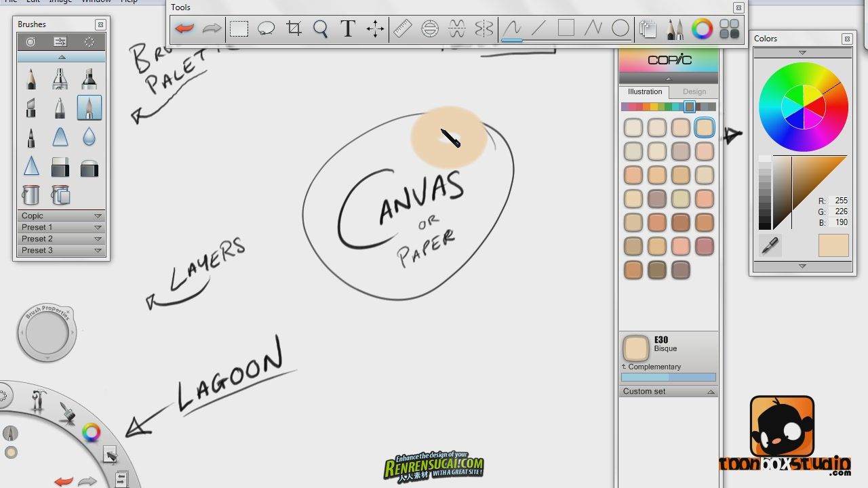The height and width of the screenshot is (488, 868).
Task: Expand the Custom set section
Action: pyautogui.click(x=668, y=391)
